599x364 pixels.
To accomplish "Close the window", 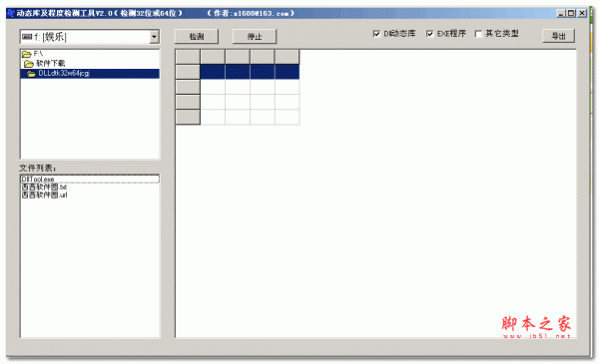I will tap(582, 13).
